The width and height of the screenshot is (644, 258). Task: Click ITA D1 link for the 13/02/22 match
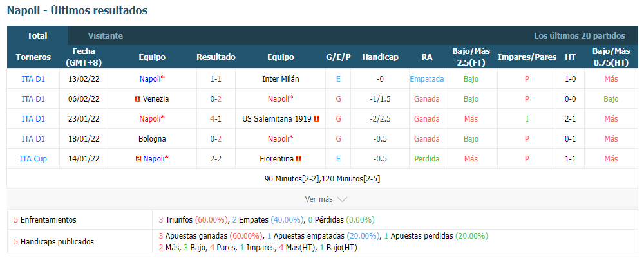33,79
